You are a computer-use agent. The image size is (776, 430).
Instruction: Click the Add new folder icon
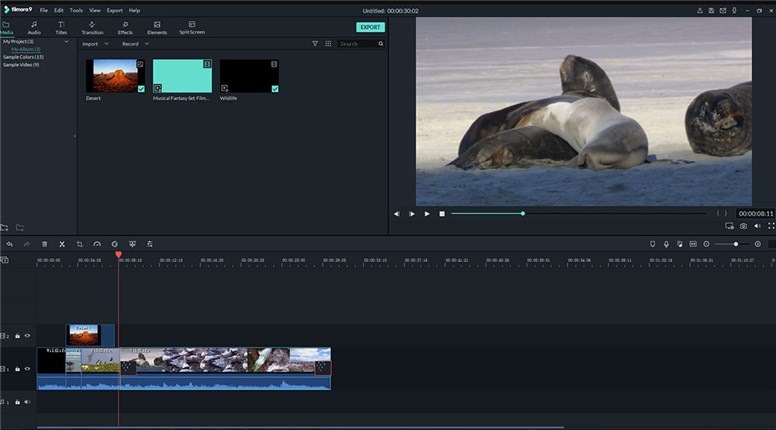coord(4,228)
